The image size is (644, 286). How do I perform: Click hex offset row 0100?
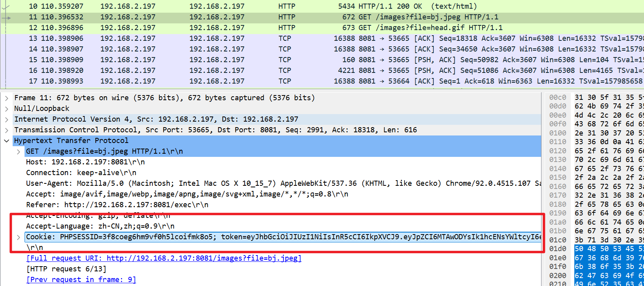[558, 133]
